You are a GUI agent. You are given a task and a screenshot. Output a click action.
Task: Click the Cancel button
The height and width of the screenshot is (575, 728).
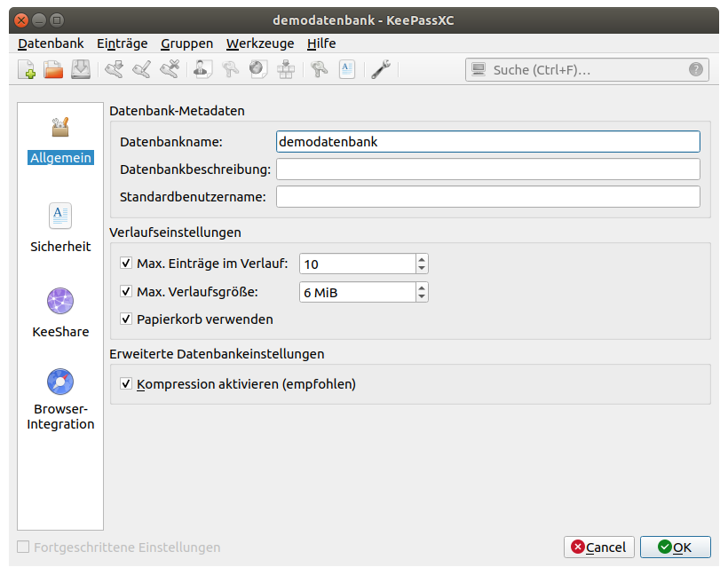click(x=599, y=547)
